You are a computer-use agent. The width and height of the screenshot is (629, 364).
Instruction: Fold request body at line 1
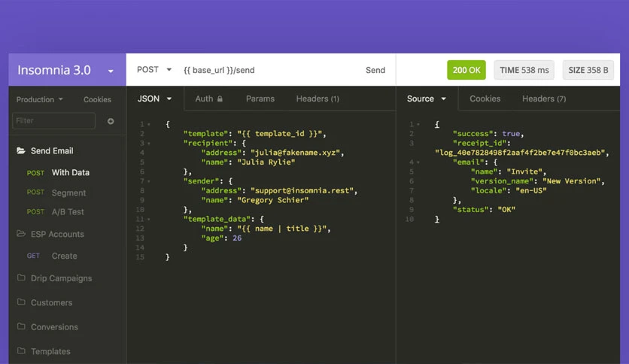(149, 125)
